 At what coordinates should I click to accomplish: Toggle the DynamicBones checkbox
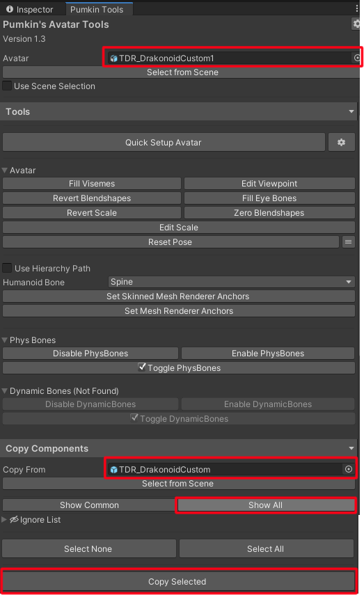coord(134,418)
